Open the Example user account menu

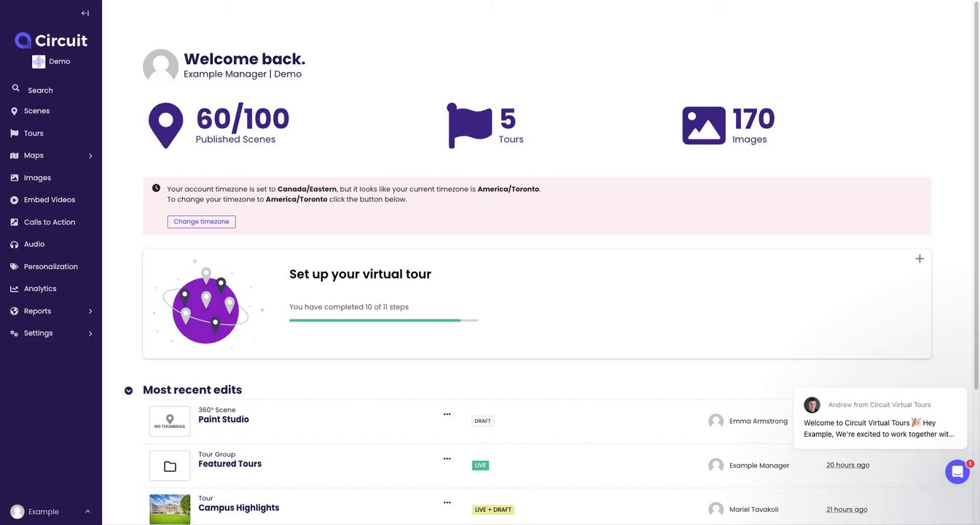pos(50,512)
